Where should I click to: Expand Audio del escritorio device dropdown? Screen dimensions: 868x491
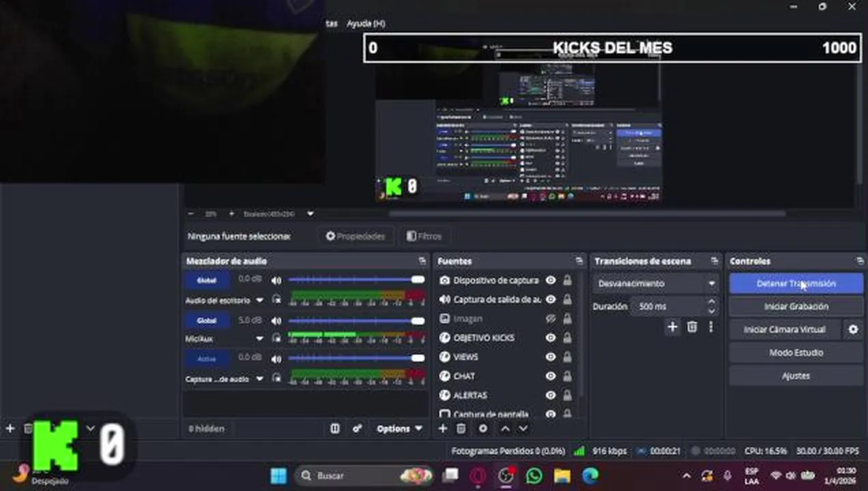tap(259, 300)
